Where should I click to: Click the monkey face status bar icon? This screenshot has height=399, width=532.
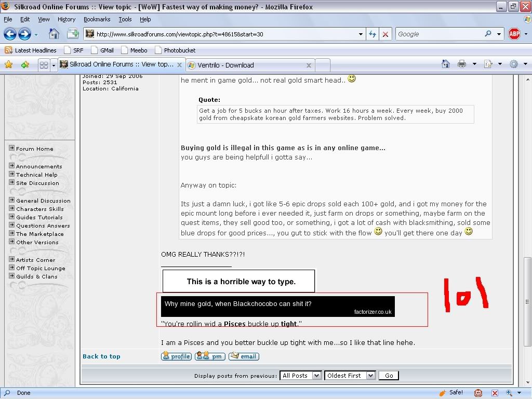[478, 393]
